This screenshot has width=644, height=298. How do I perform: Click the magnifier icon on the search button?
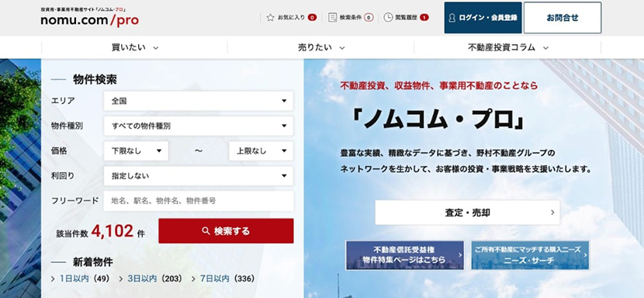pos(206,231)
